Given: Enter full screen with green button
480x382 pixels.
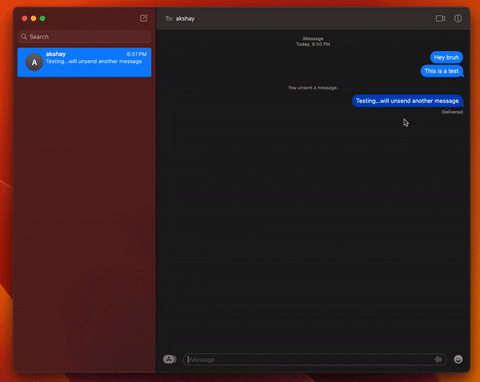Looking at the screenshot, I should 42,18.
